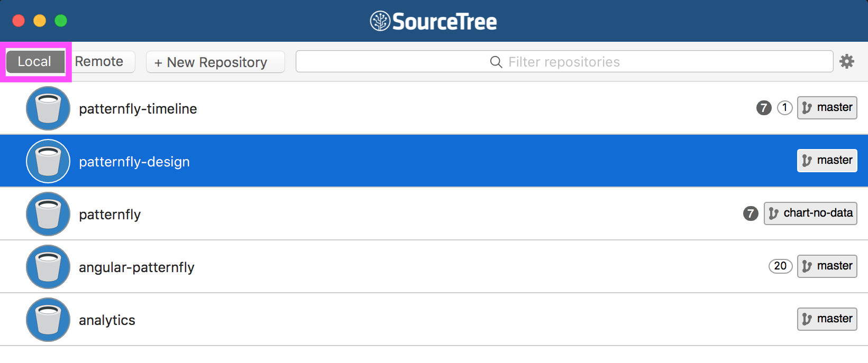Click the count badge showing 1 for patternfly-timeline
Screen dimensions: 868x363
point(784,108)
